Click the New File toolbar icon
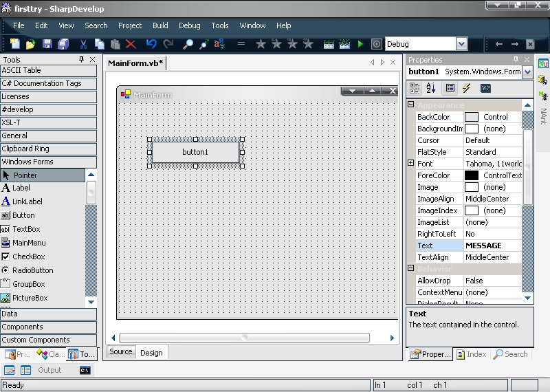Viewport: 550px width, 392px height. point(14,44)
